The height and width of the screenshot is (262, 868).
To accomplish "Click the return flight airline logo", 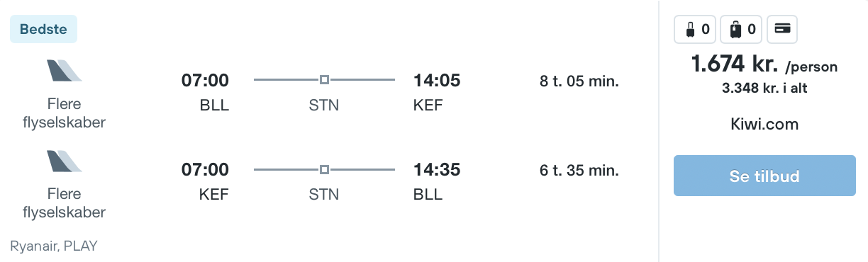I will (x=65, y=161).
